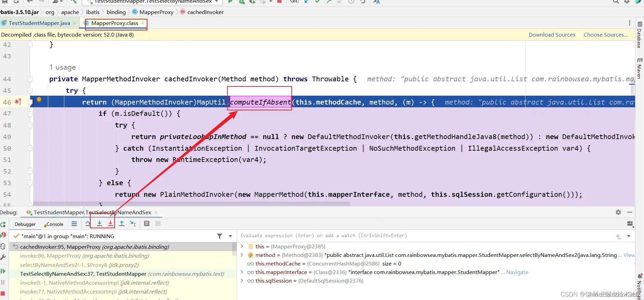Click the red Stop square in debug sidebar
This screenshot has height=300, width=644.
(x=3, y=294)
